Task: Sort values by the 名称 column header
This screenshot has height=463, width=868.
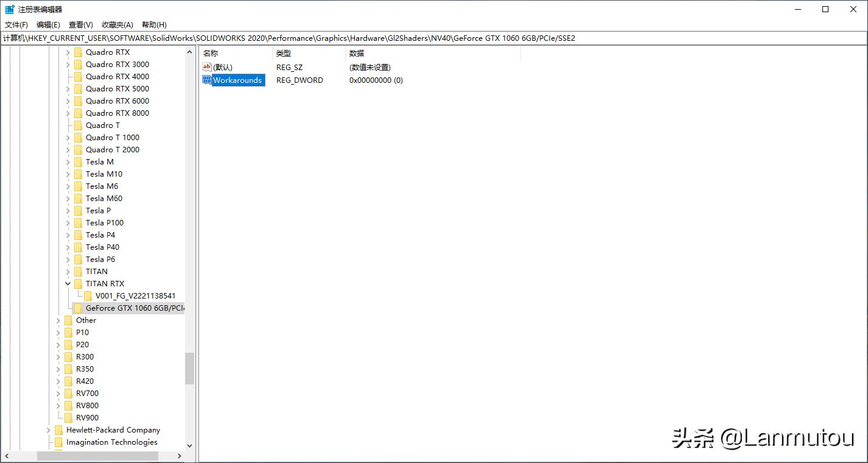Action: coord(211,53)
